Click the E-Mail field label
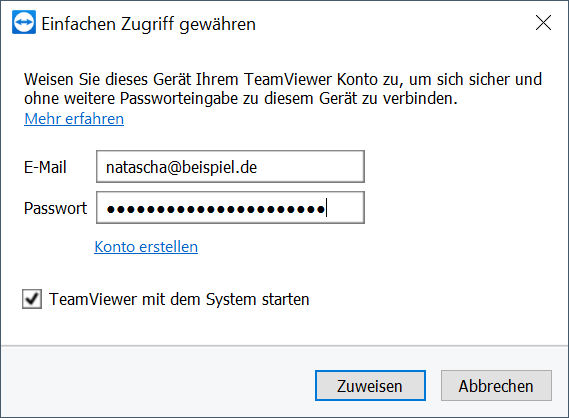Viewport: 569px width, 418px height. 45,167
